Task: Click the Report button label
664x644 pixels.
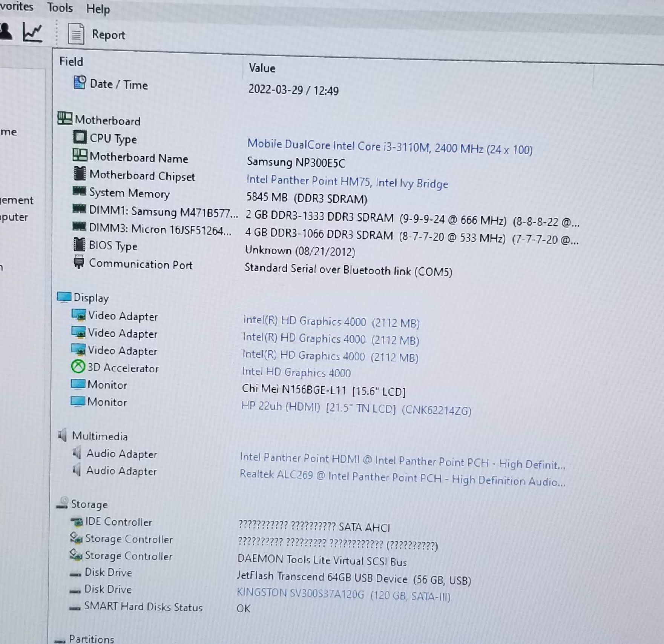Action: click(x=108, y=35)
